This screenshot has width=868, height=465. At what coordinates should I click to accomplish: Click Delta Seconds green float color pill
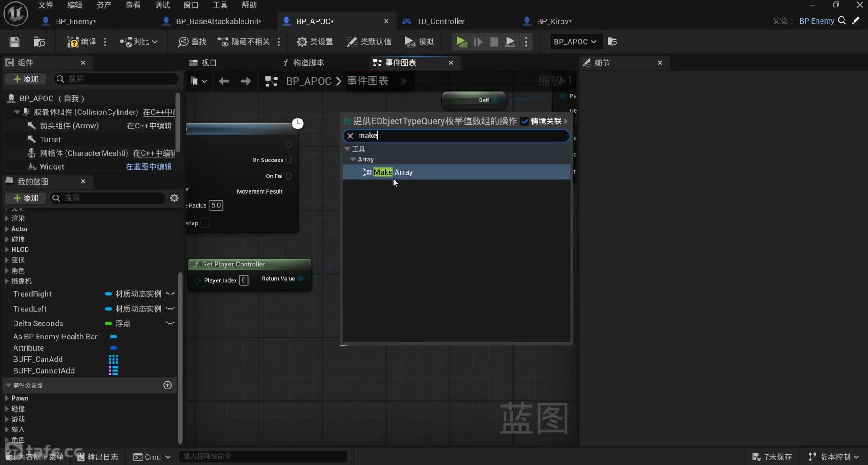[x=108, y=323]
